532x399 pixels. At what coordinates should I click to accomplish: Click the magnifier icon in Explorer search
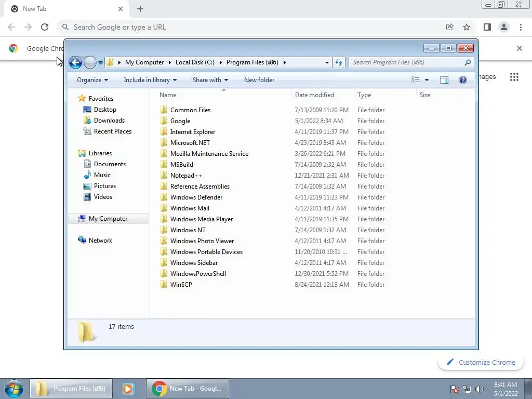point(468,62)
